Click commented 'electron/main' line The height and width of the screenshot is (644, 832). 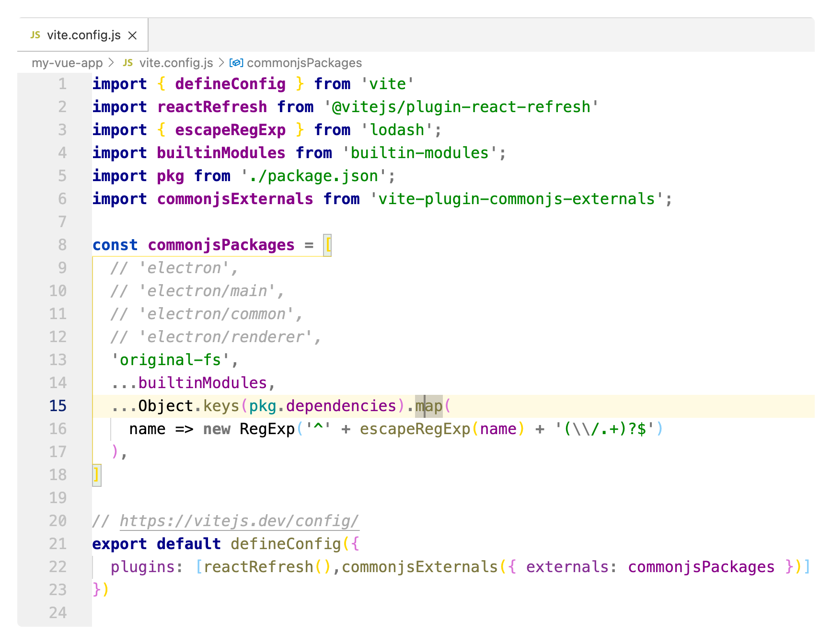click(x=208, y=291)
